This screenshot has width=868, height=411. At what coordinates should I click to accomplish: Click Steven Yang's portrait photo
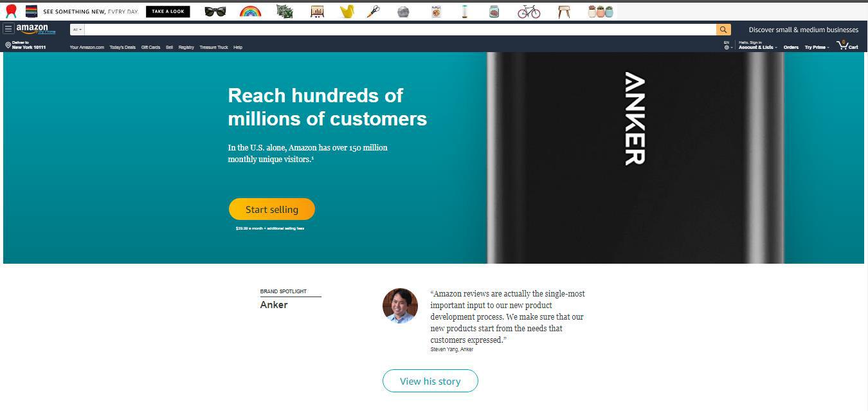pyautogui.click(x=400, y=306)
